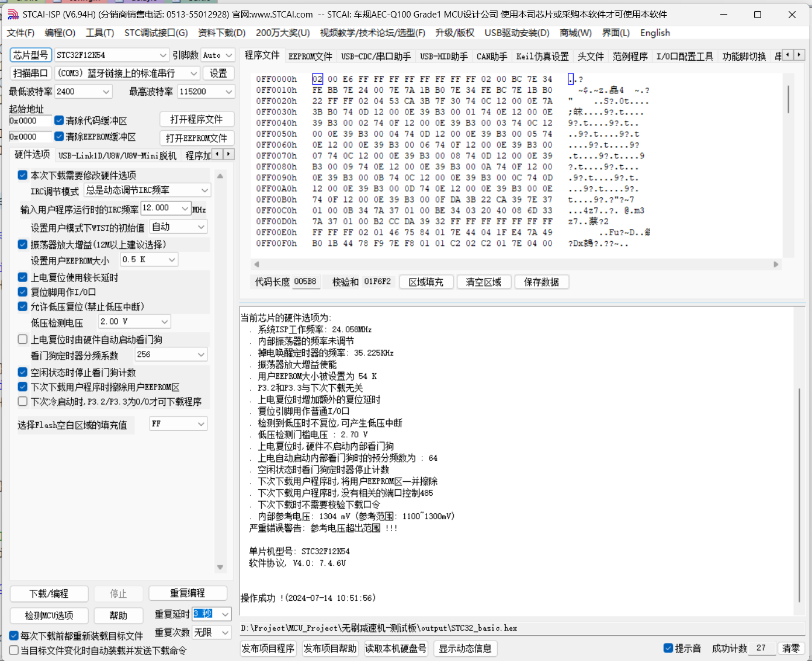Toggle 清除EEPROM缓冲区 checkbox

pyautogui.click(x=59, y=137)
